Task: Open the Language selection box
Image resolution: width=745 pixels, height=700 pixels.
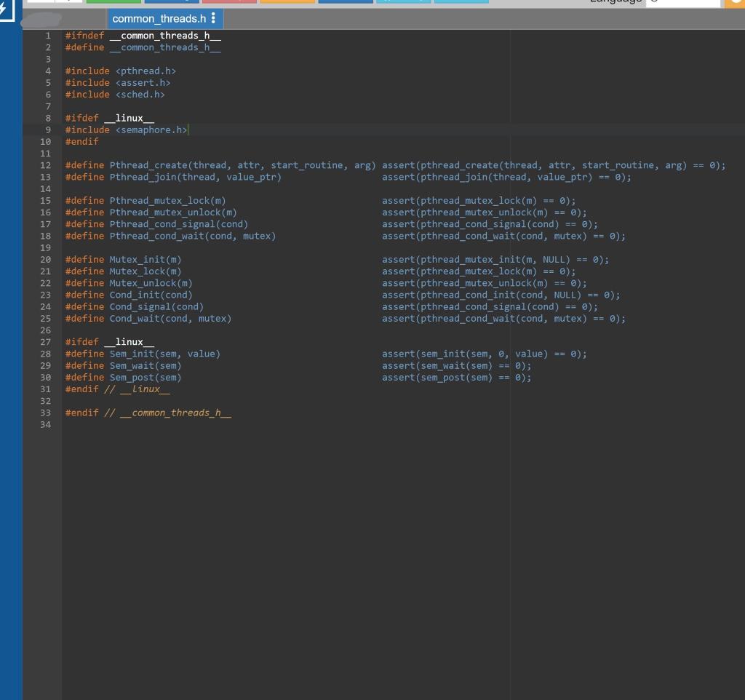Action: coord(682,3)
